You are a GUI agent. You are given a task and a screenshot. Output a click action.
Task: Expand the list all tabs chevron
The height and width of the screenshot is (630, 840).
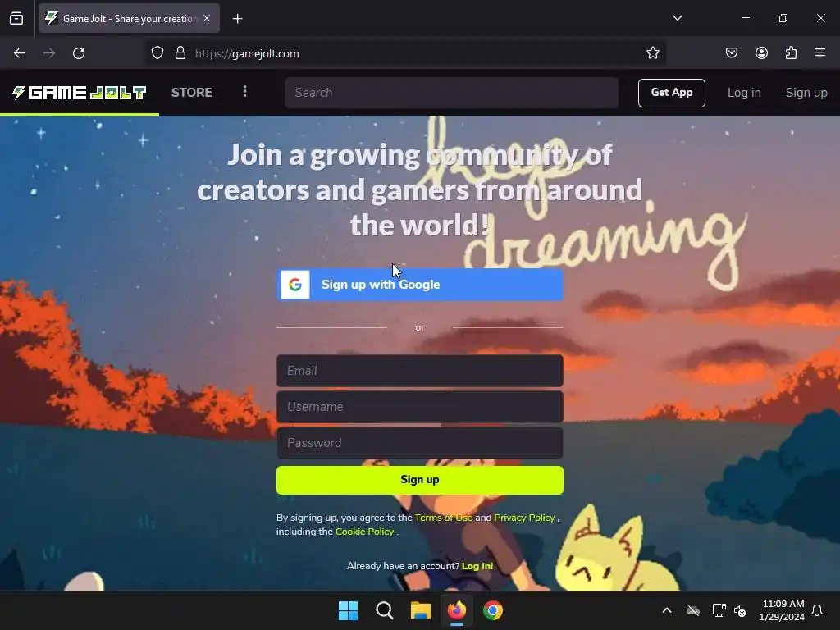677,18
